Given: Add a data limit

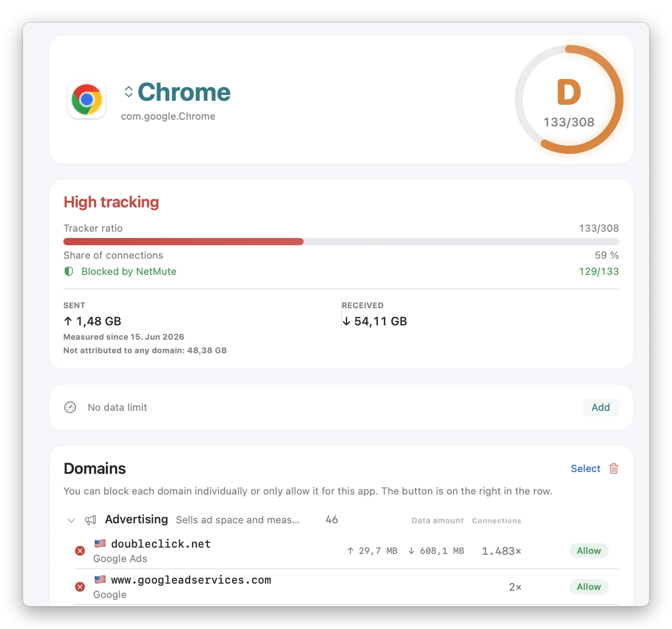Looking at the screenshot, I should click(601, 407).
